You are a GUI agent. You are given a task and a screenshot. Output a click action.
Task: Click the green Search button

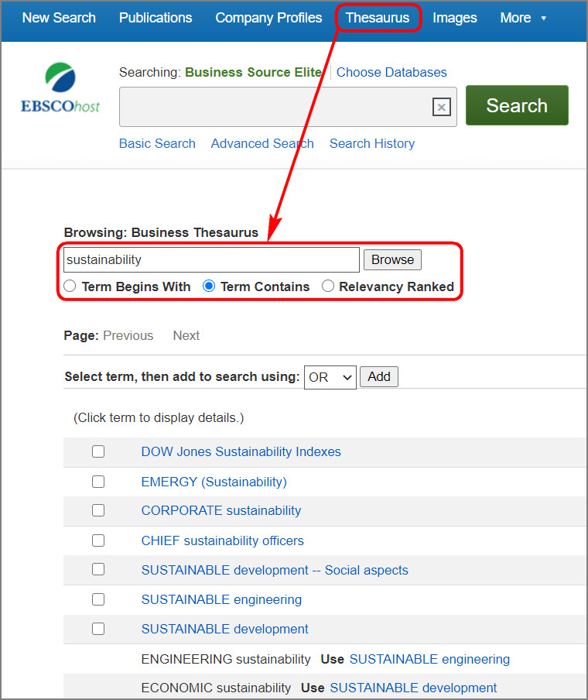click(517, 105)
